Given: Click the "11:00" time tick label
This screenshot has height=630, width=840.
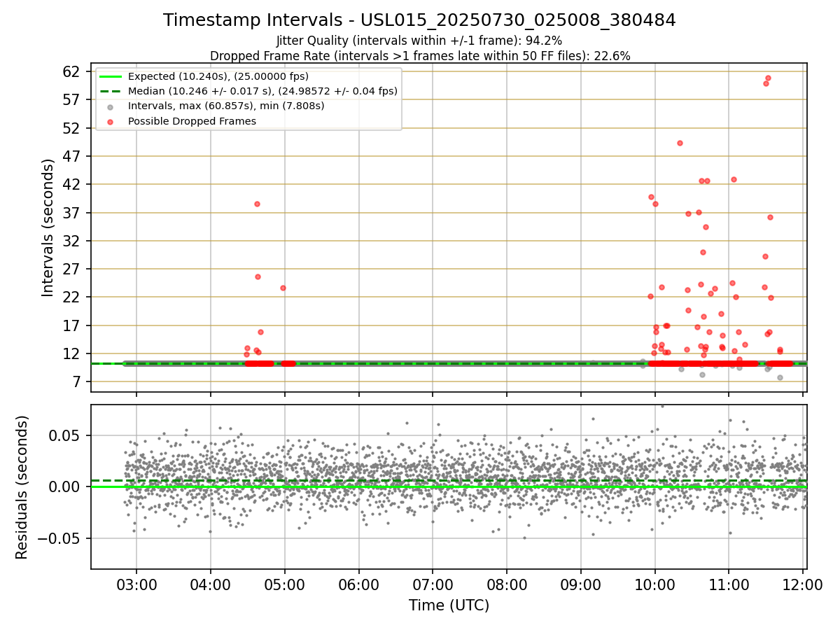Looking at the screenshot, I should coord(729,585).
